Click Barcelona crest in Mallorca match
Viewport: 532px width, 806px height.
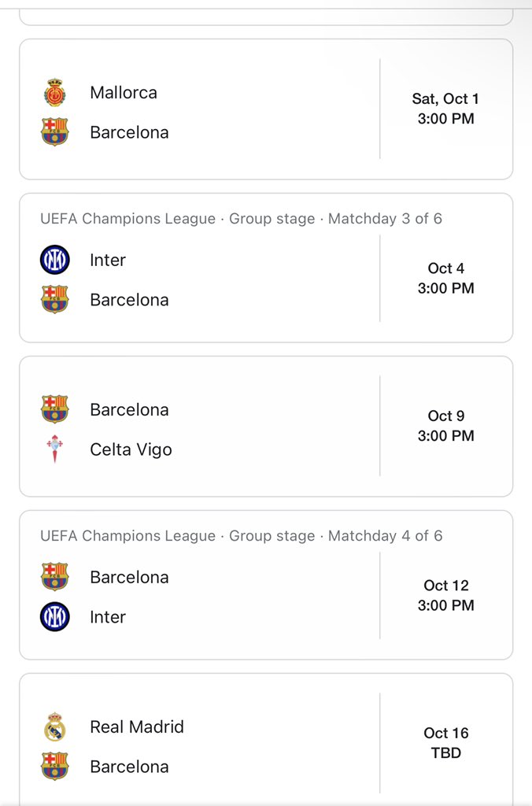coord(55,132)
